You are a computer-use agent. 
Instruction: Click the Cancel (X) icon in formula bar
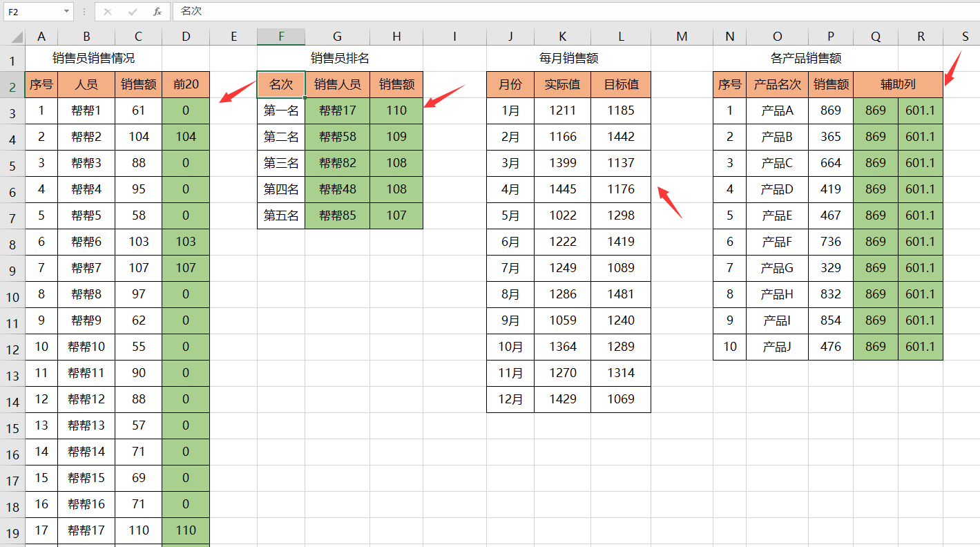point(108,12)
